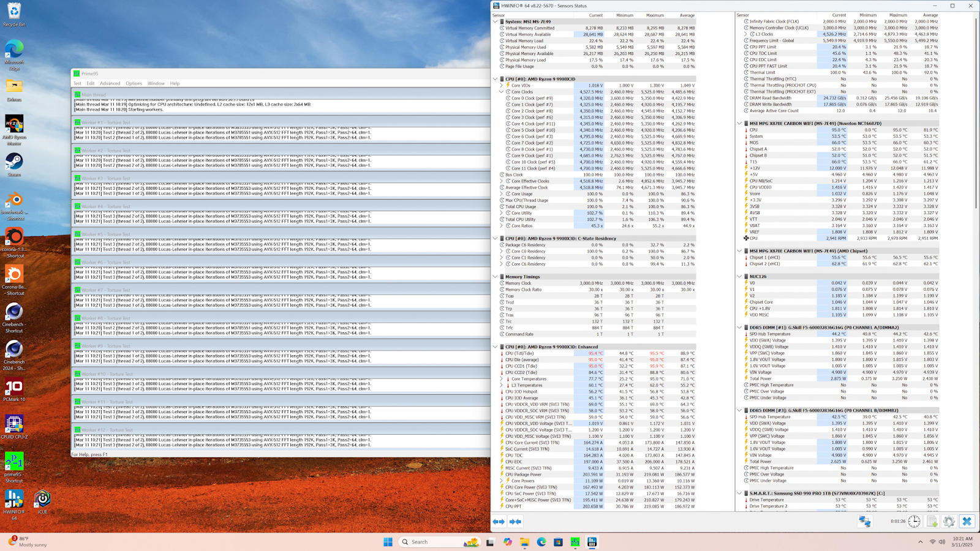Image resolution: width=980 pixels, height=551 pixels.
Task: Expand the Core Effective Clocks row
Action: (x=501, y=181)
